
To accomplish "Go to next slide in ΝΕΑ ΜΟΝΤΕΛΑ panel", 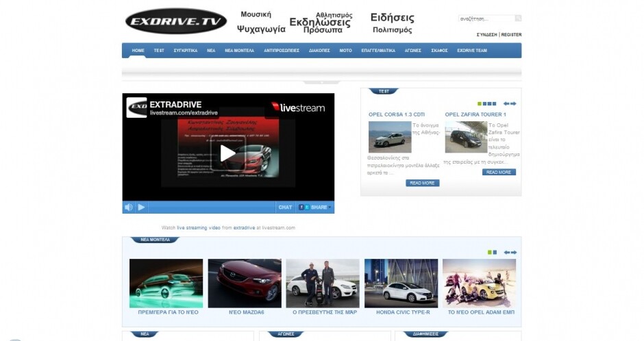I will pyautogui.click(x=513, y=253).
